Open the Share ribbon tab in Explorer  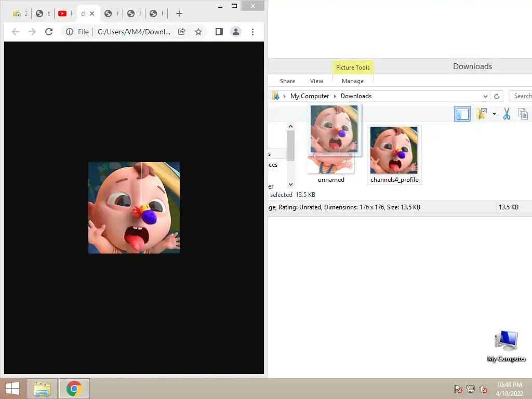click(287, 81)
